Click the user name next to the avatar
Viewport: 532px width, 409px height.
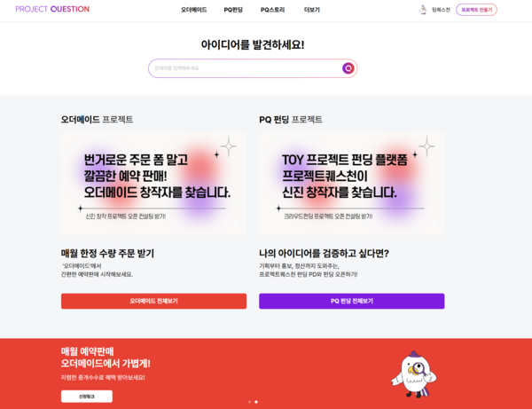tap(441, 10)
